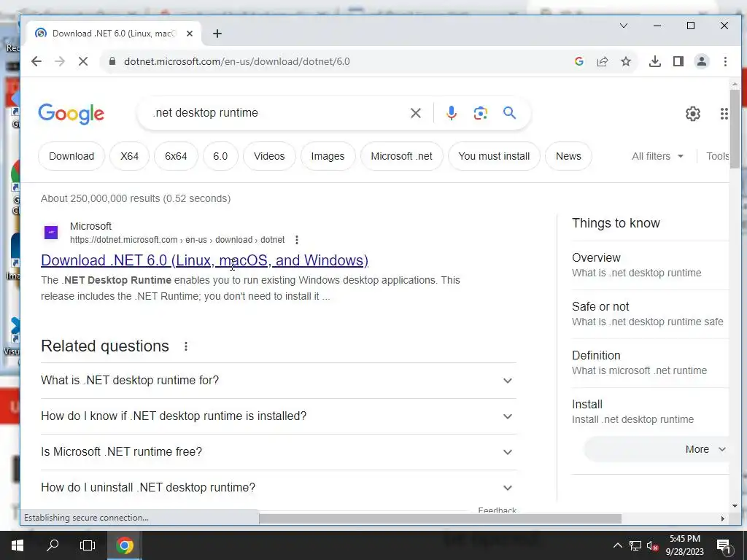Image resolution: width=747 pixels, height=560 pixels.
Task: Click the padlock site info icon
Action: [x=112, y=61]
